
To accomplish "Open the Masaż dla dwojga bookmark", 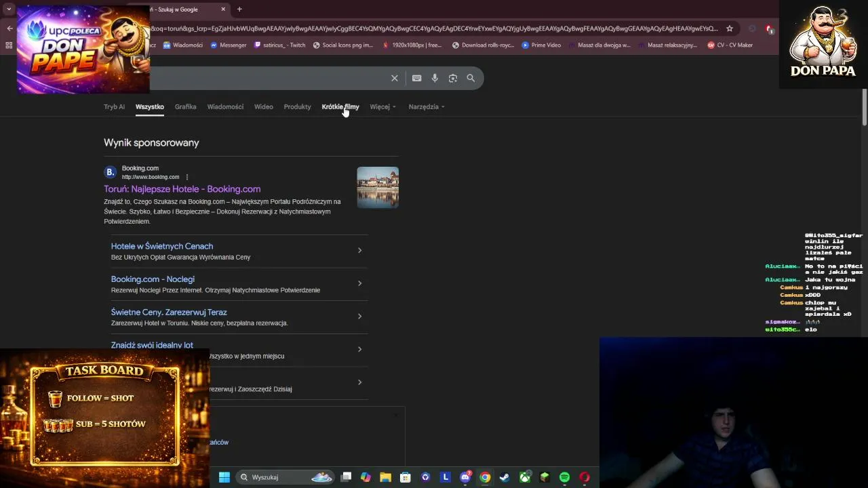I will tap(599, 45).
